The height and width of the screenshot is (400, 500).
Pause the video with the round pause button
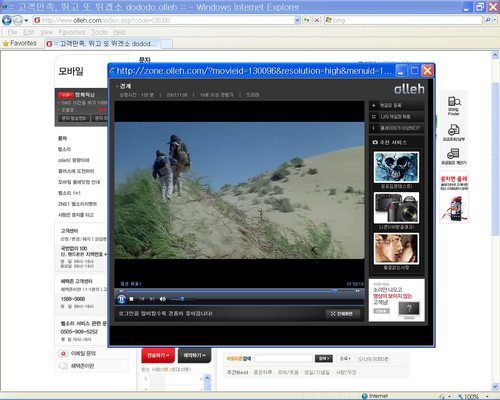click(x=121, y=299)
